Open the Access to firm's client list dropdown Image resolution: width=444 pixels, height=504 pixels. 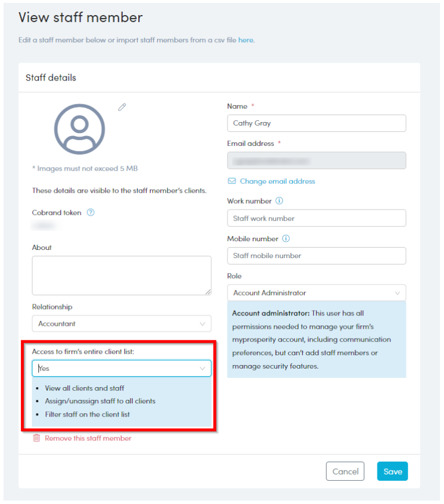(x=122, y=369)
